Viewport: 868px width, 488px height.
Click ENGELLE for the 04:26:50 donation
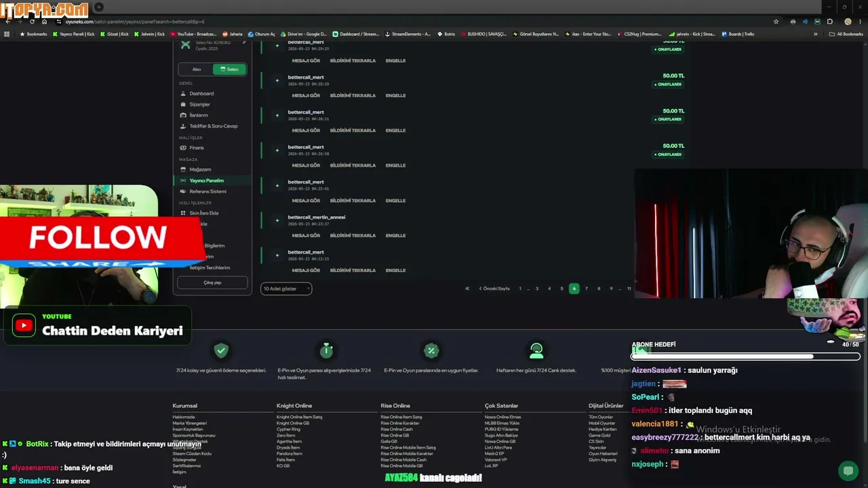pos(395,165)
